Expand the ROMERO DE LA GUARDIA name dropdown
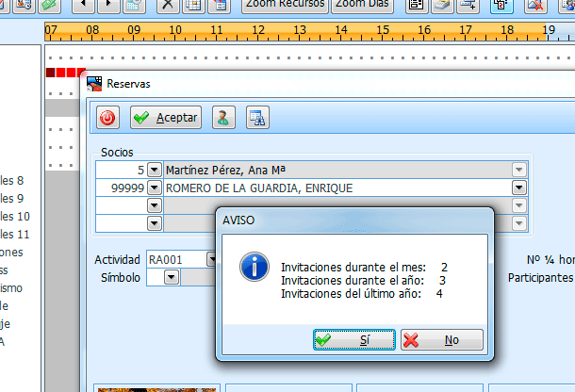The image size is (575, 392). [518, 188]
